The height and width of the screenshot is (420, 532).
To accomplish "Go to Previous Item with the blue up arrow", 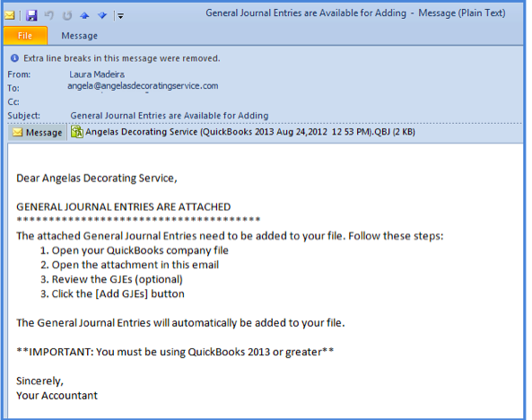I will click(x=84, y=15).
